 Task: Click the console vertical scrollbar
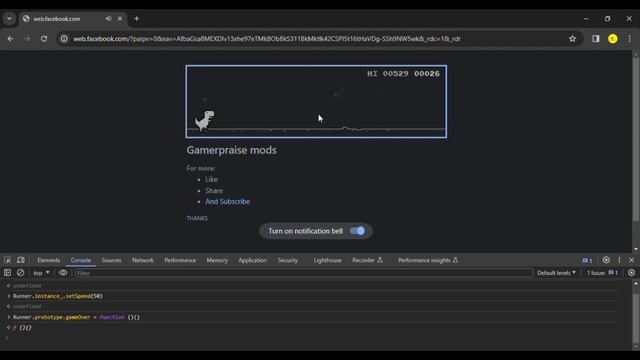(636, 318)
